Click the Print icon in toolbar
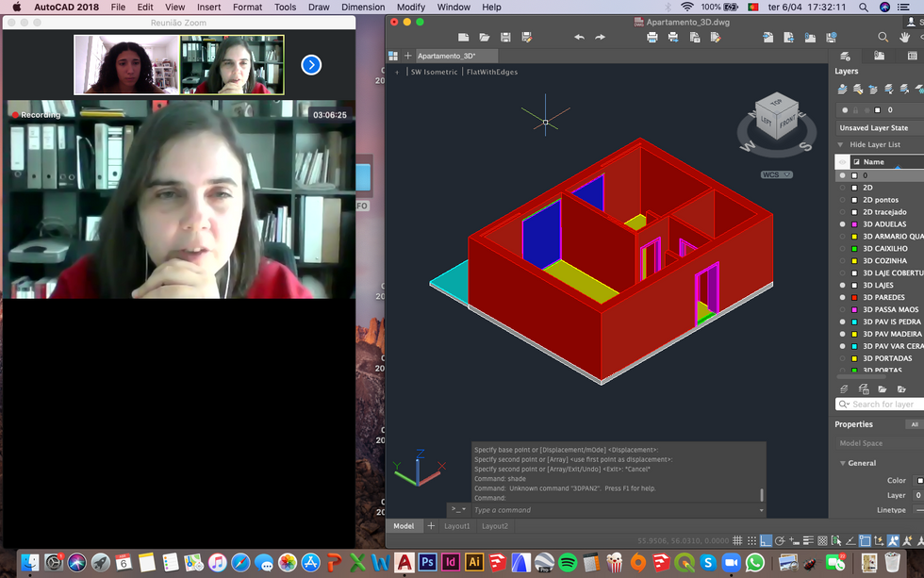This screenshot has width=924, height=578. [652, 37]
